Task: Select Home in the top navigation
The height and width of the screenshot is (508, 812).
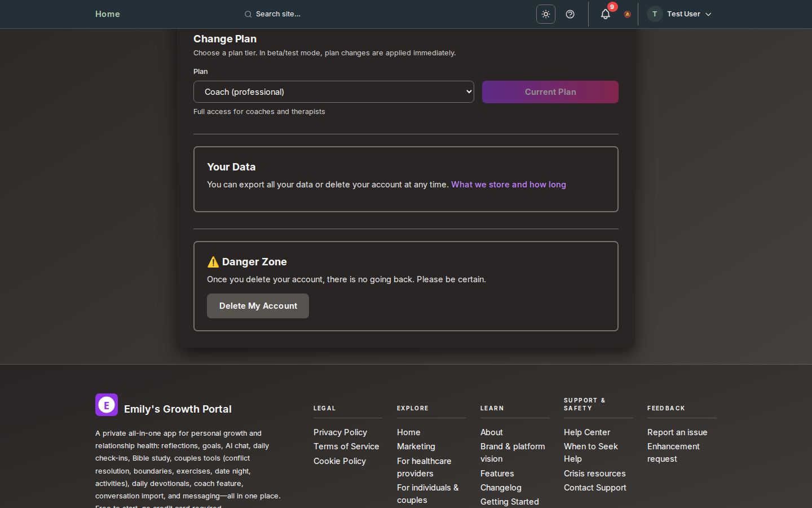Action: (x=107, y=14)
